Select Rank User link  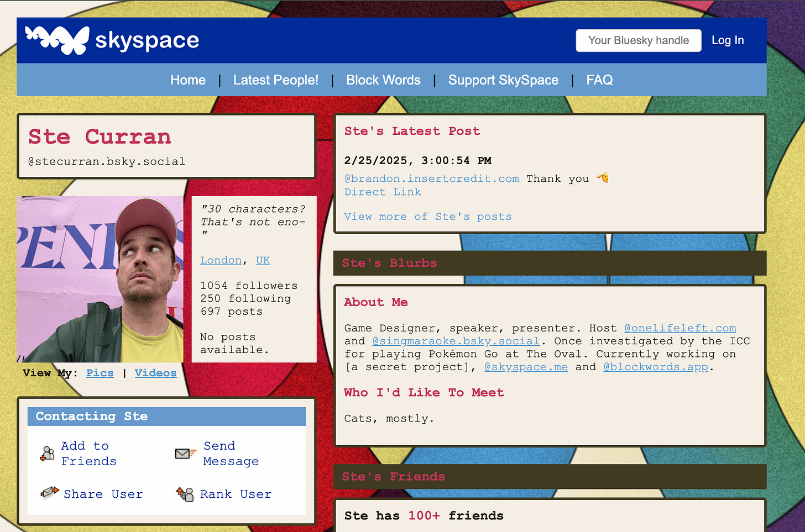point(236,494)
